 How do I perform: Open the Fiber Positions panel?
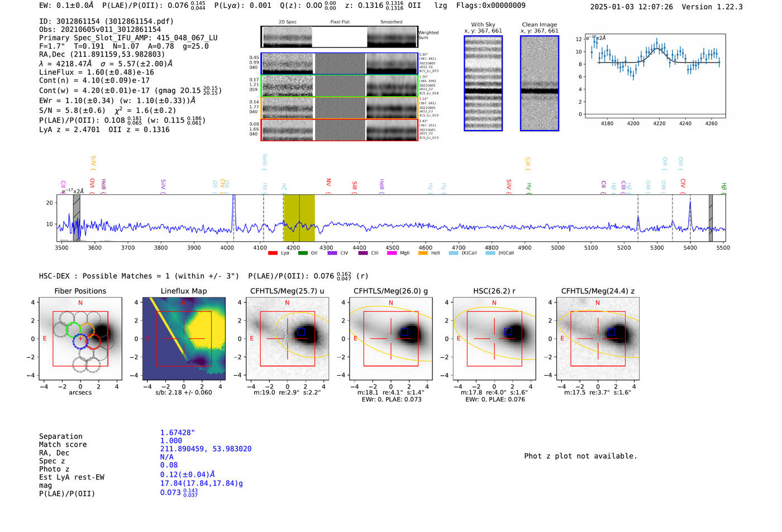[x=80, y=339]
